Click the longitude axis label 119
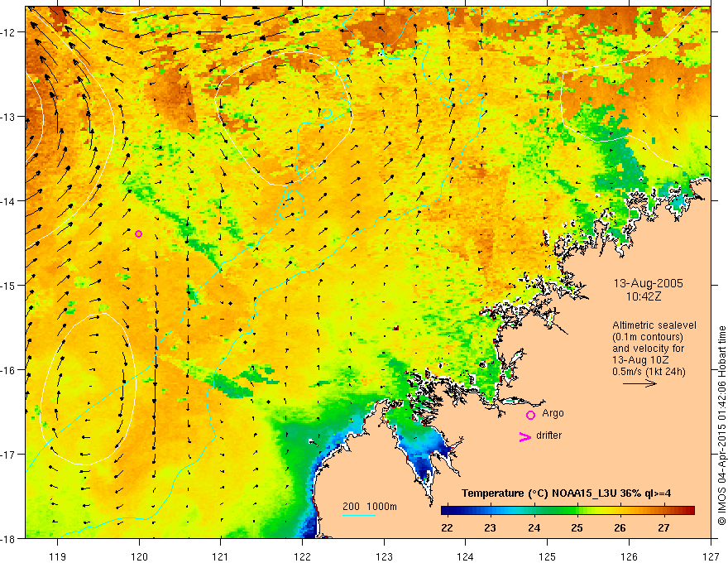Viewport: 728px width, 563px height. [58, 556]
